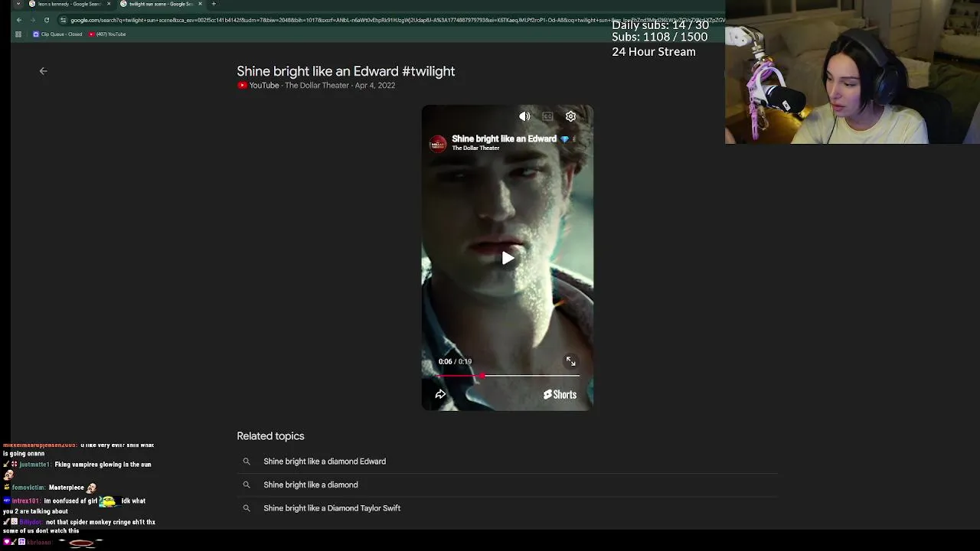The width and height of the screenshot is (980, 551).
Task: Close the 'twilight sun scene' tab
Action: [x=200, y=4]
